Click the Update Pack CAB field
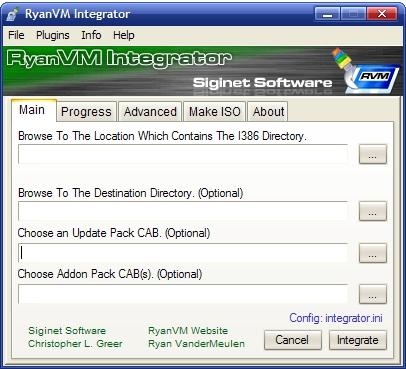 click(183, 253)
